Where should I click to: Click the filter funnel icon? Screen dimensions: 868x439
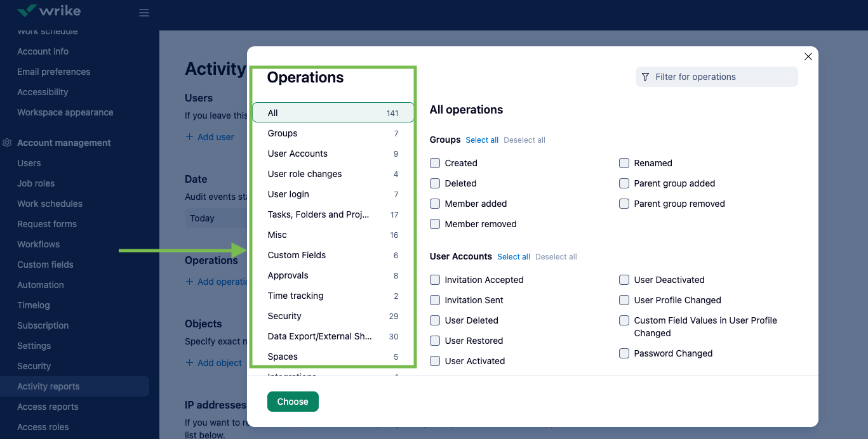pos(645,77)
